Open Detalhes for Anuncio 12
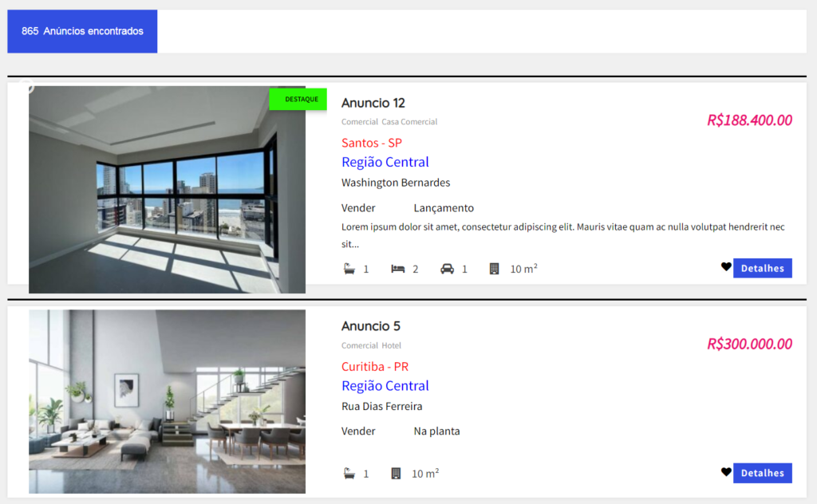This screenshot has height=504, width=817. coord(762,268)
